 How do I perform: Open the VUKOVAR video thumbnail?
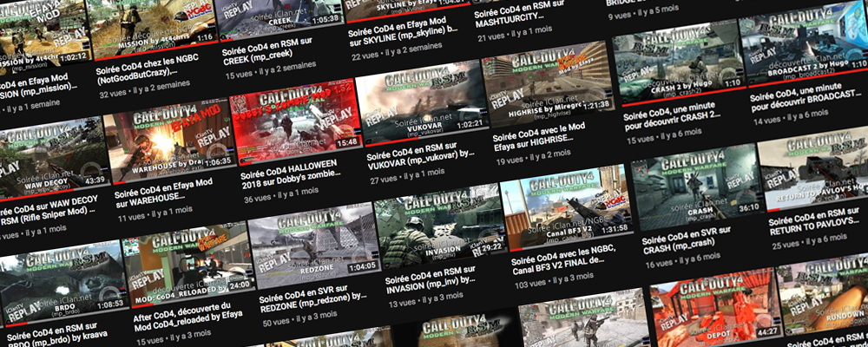[x=421, y=103]
